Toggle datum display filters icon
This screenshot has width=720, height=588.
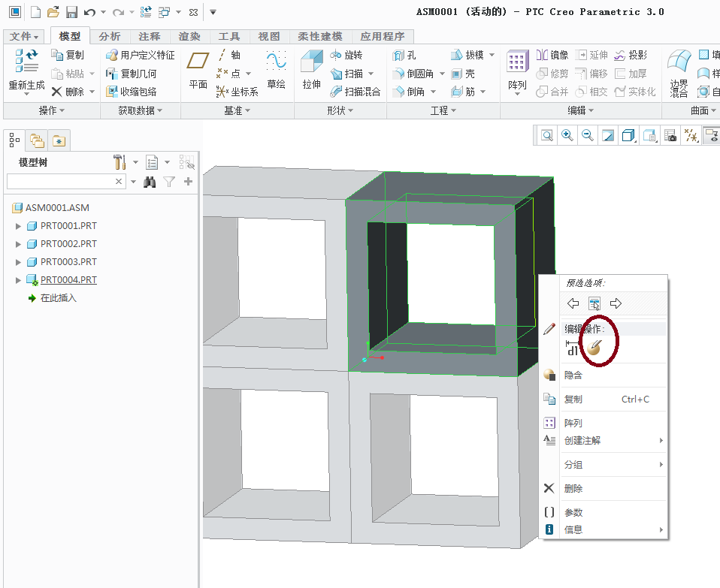691,135
